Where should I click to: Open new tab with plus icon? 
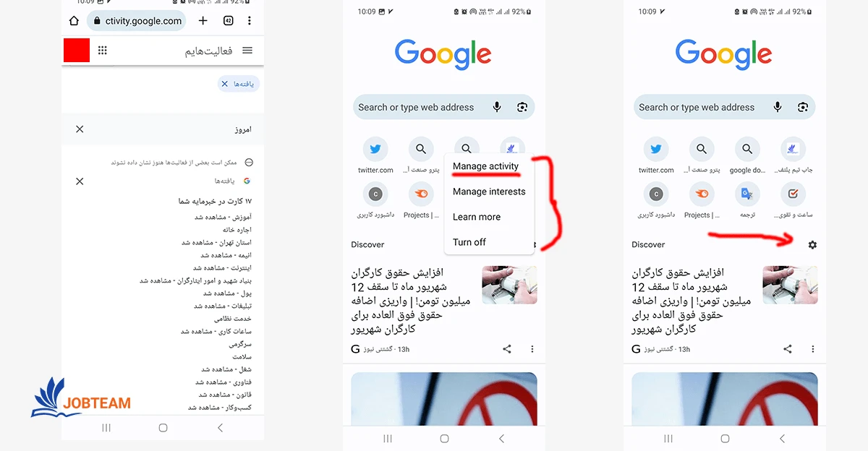(x=203, y=21)
